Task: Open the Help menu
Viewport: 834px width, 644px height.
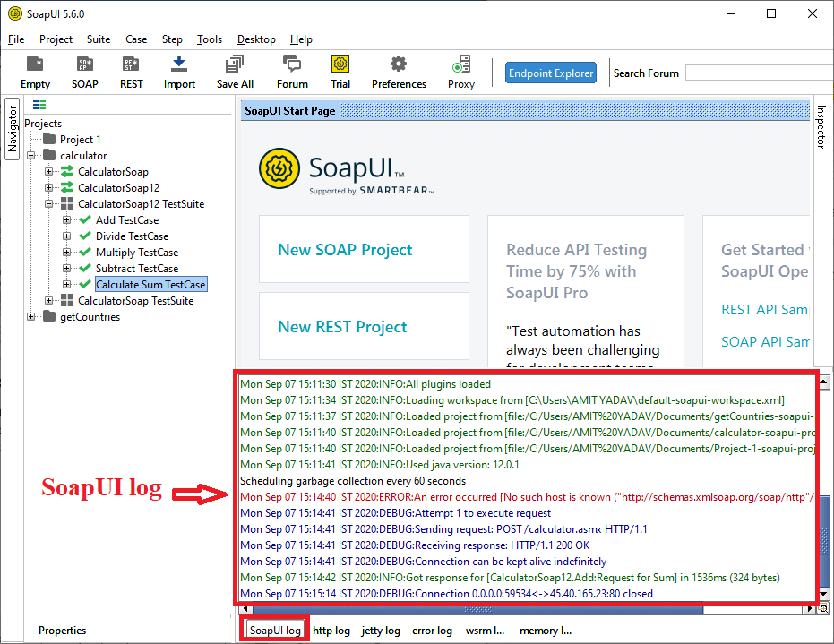Action: click(x=301, y=39)
